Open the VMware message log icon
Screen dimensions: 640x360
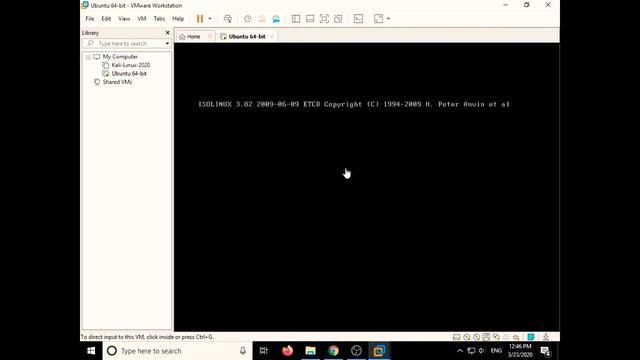pos(531,337)
